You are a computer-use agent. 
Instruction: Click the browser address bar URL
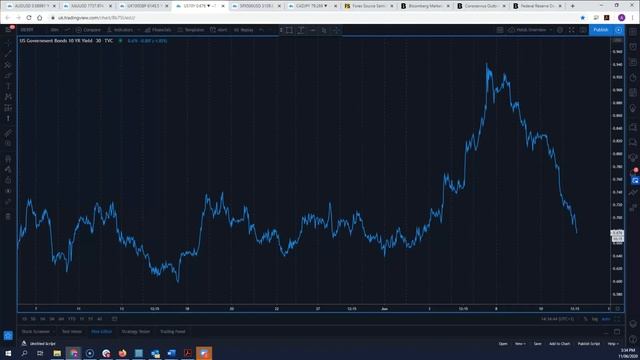point(96,18)
